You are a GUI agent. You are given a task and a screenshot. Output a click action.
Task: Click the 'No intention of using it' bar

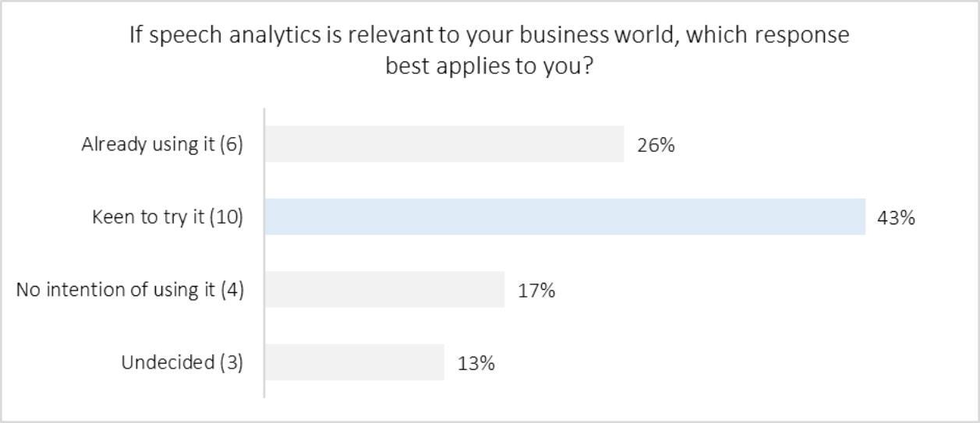(384, 290)
